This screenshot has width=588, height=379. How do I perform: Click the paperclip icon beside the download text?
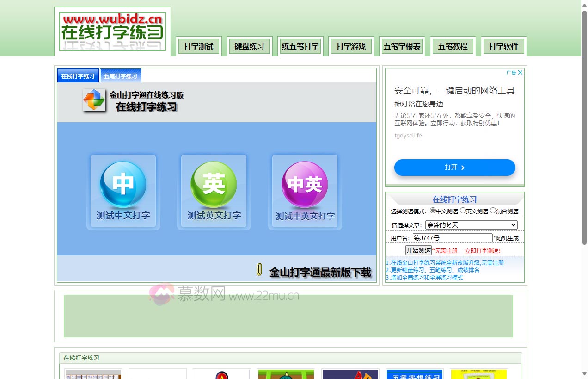(x=259, y=270)
